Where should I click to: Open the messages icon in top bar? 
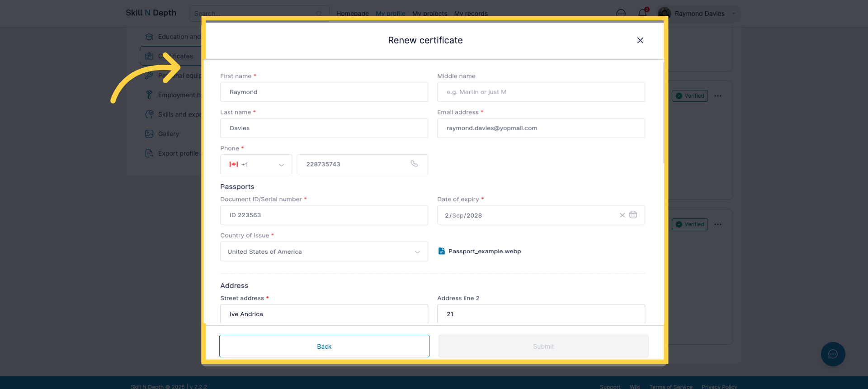tap(621, 14)
